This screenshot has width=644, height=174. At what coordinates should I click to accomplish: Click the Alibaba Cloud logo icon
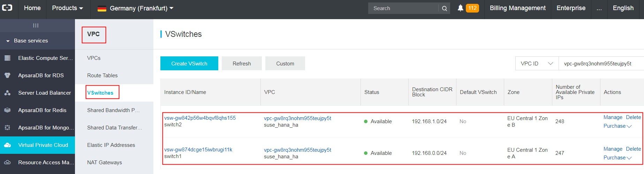tap(7, 8)
